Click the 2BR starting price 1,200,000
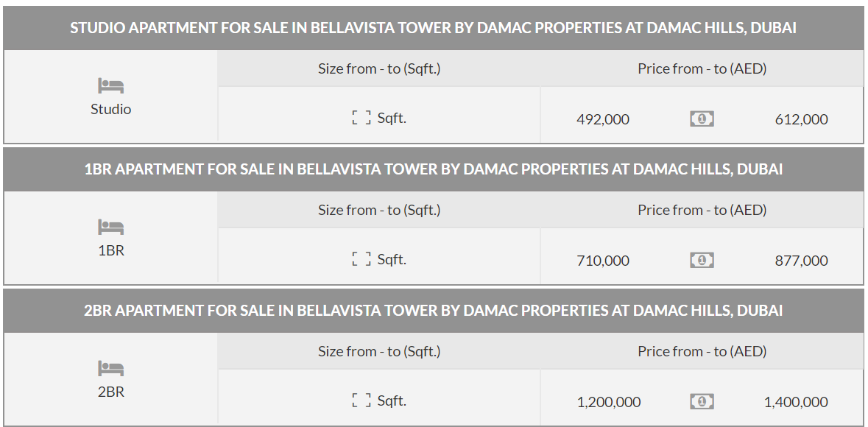This screenshot has width=868, height=427. pyautogui.click(x=609, y=402)
